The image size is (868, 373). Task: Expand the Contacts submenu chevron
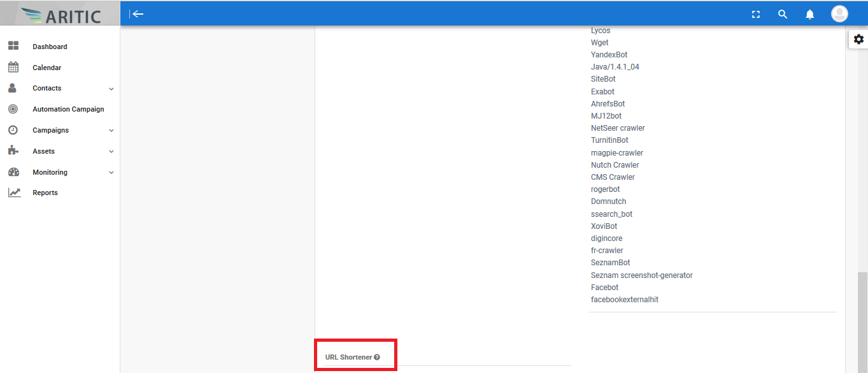(x=111, y=89)
